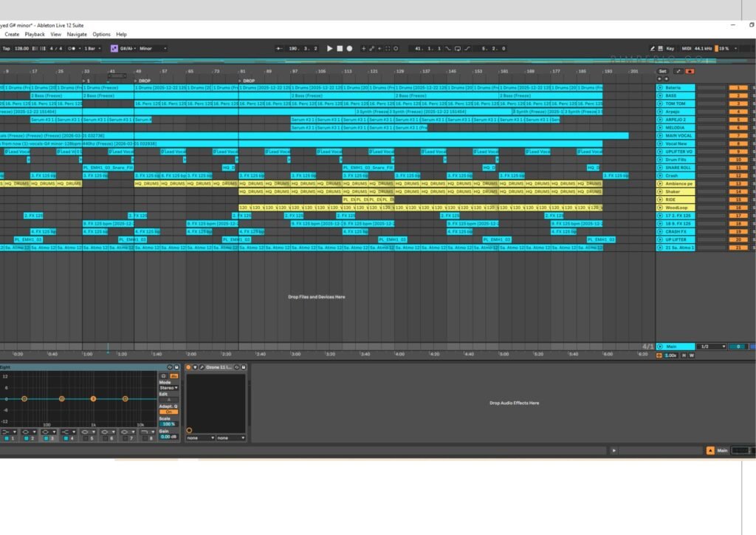The width and height of the screenshot is (756, 535).
Task: Click the Stop button in transport
Action: pos(340,49)
